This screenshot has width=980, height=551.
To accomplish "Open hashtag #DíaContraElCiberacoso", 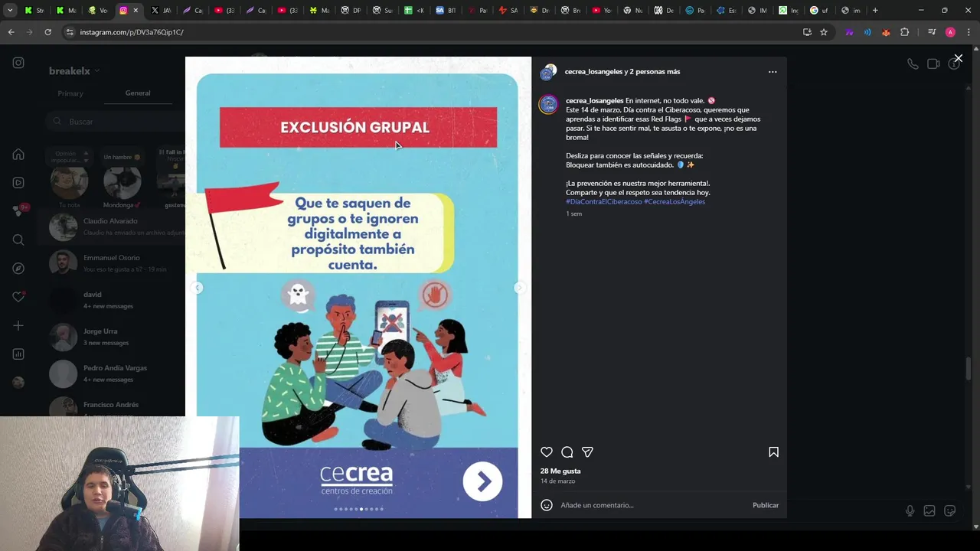I will [604, 202].
